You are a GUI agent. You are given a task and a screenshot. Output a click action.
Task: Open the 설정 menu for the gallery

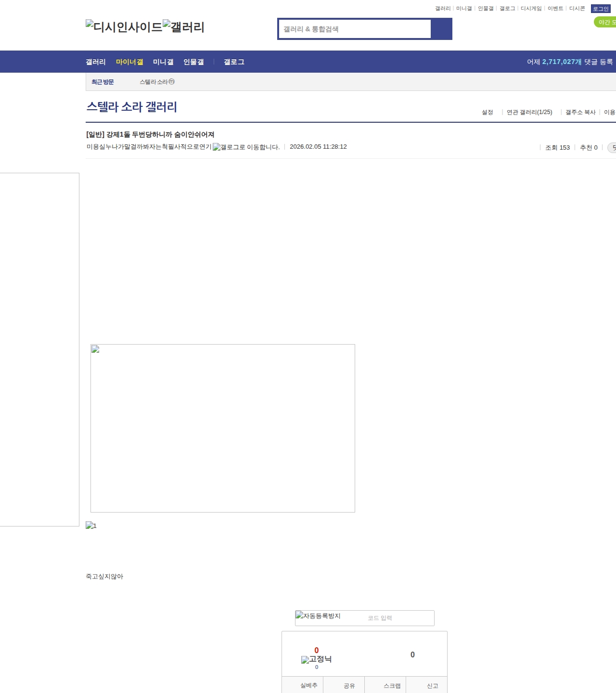[487, 112]
